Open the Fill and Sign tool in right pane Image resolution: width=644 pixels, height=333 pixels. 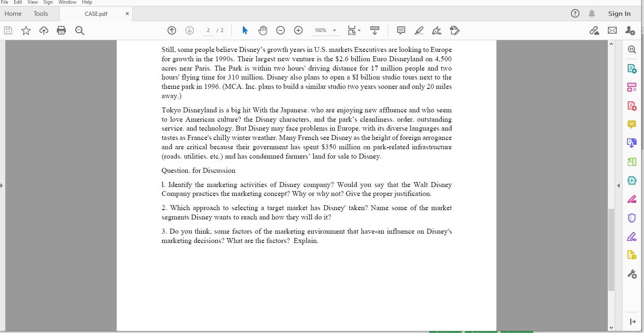coord(632,236)
